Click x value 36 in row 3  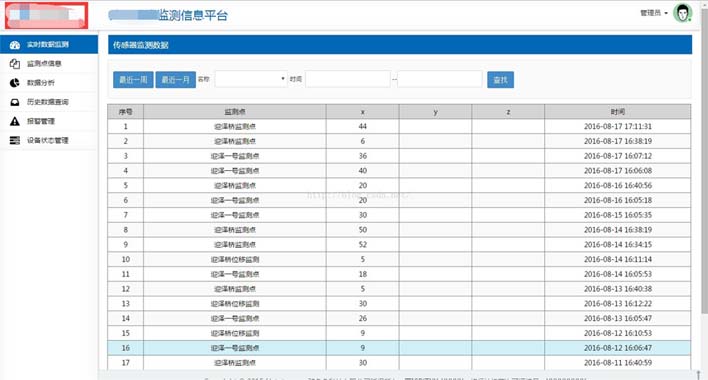363,156
